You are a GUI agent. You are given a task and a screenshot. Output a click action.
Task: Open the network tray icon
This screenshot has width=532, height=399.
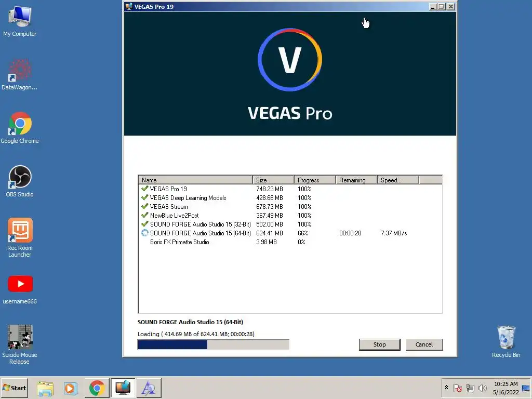coord(470,388)
